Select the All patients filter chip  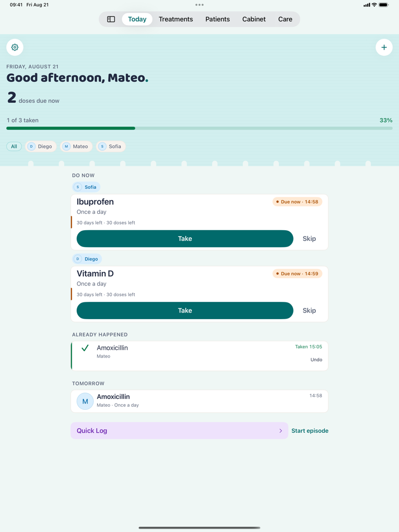14,146
